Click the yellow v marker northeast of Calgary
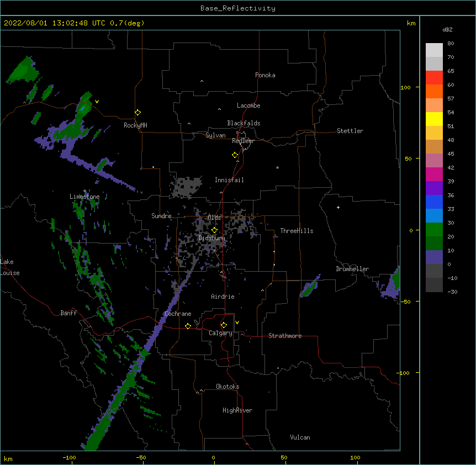Image resolution: width=476 pixels, height=465 pixels. coord(237,323)
